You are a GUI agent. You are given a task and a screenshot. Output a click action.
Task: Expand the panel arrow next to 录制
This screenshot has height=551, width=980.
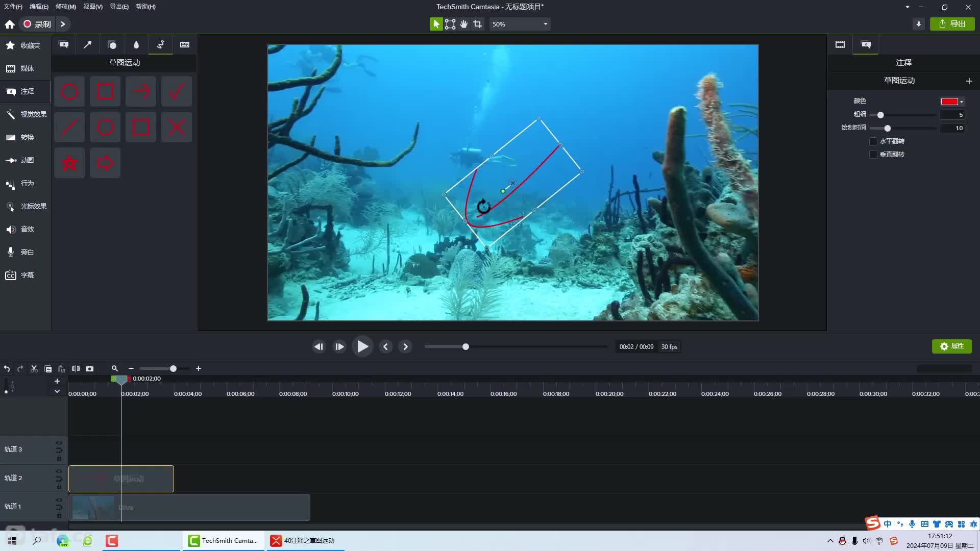coord(63,24)
